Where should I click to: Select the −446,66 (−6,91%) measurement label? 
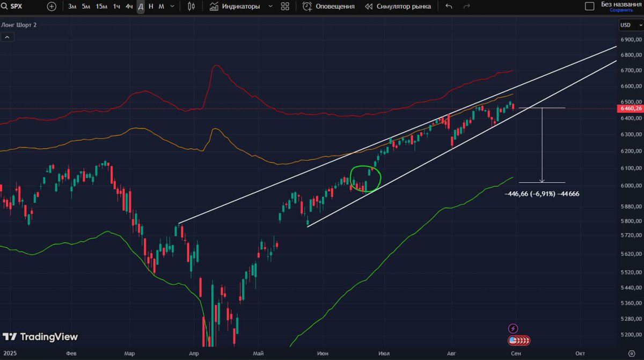[541, 193]
